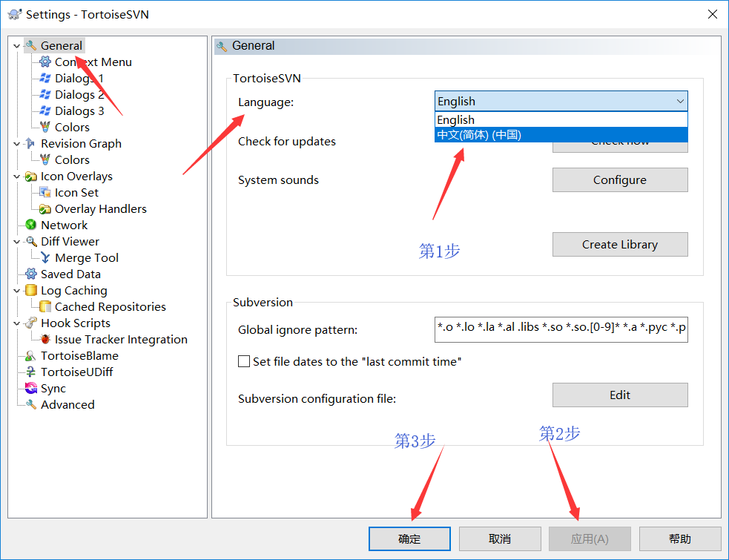
Task: Click the Colors icon under General
Action: (x=45, y=127)
